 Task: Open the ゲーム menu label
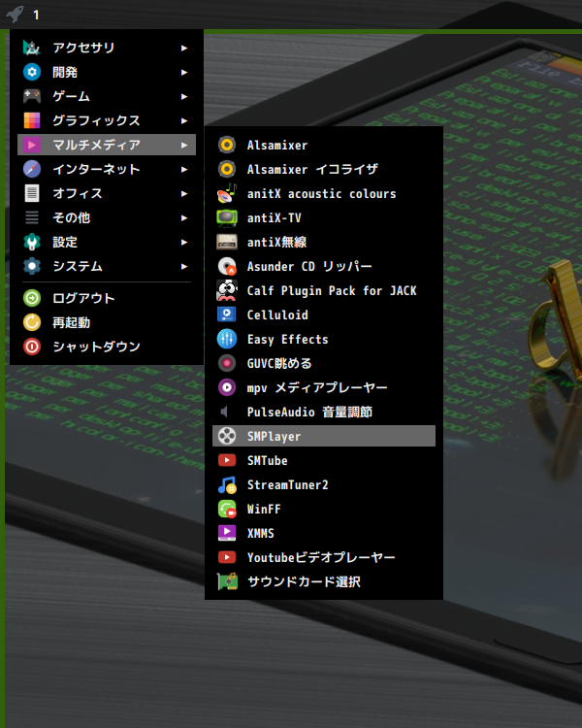71,96
